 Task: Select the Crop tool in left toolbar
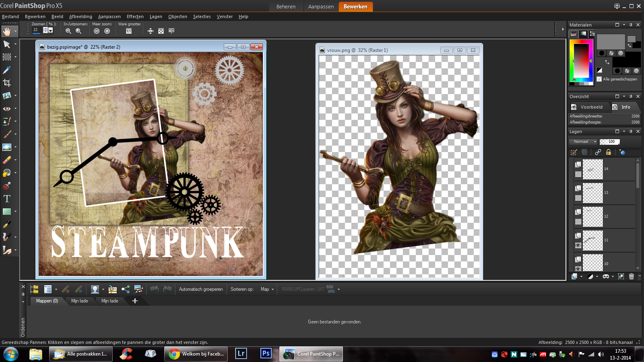click(7, 83)
